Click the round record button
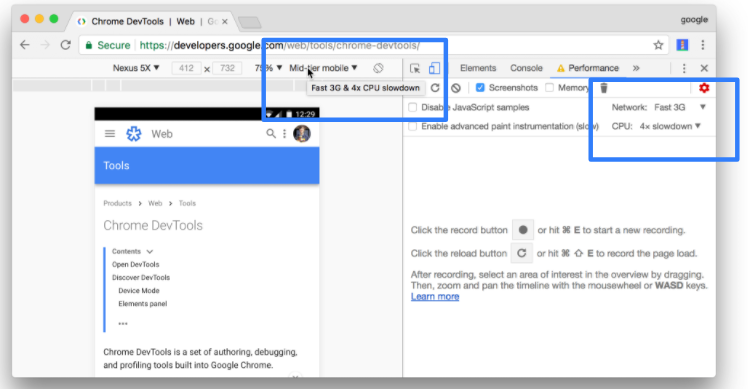The image size is (748, 389). click(523, 230)
